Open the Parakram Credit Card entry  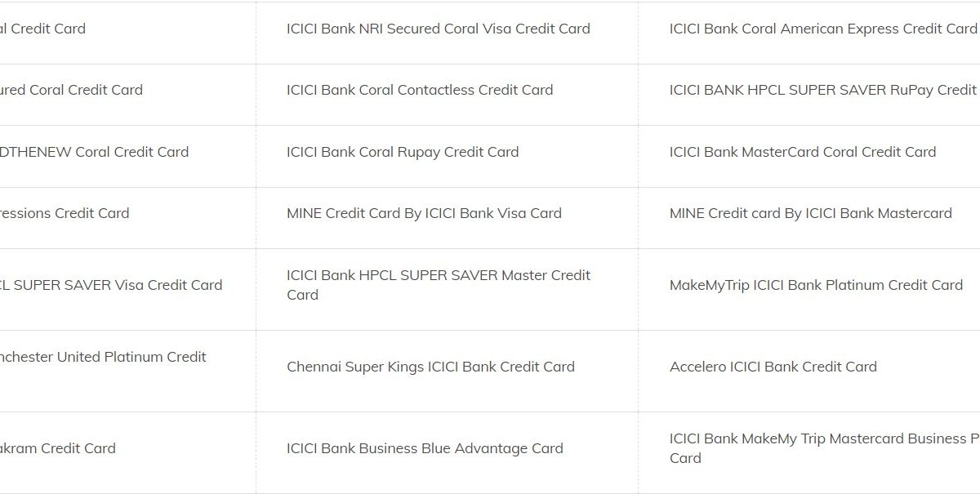pos(59,448)
